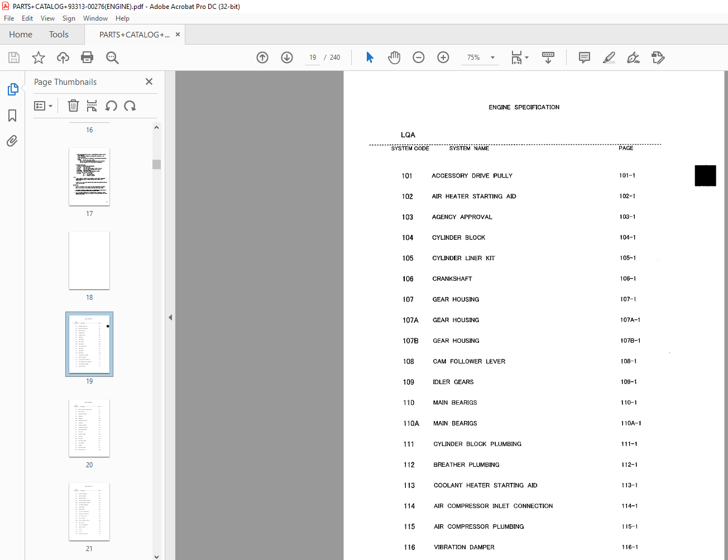Screen dimensions: 728x560
Task: Open the Bookmarks panel icon
Action: click(x=12, y=116)
